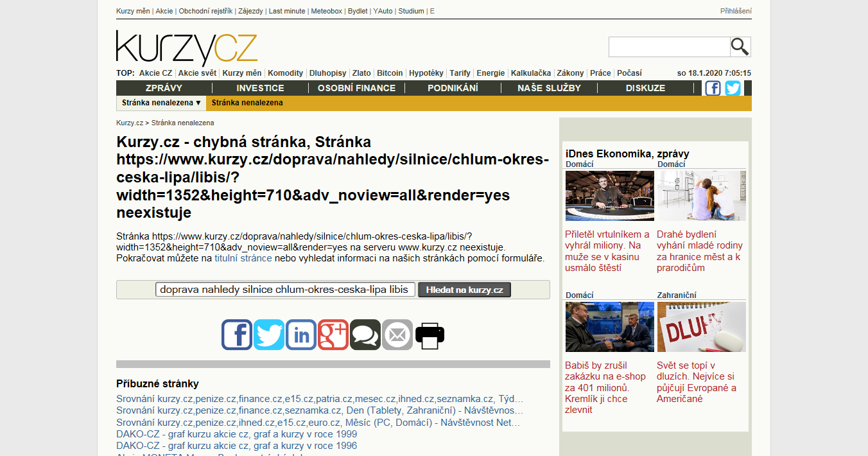This screenshot has height=456, width=868.
Task: Open DLUH debt article thumbnail
Action: point(702,327)
